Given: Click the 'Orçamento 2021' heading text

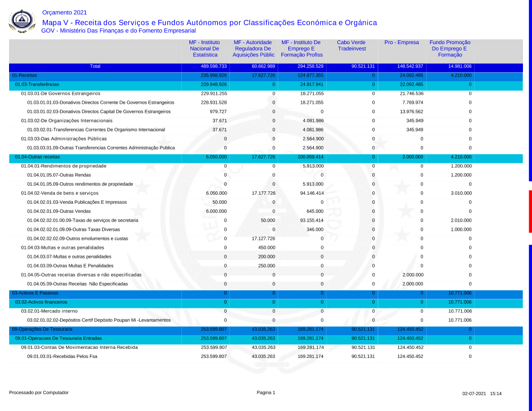Looking at the screenshot, I should click(x=64, y=12).
